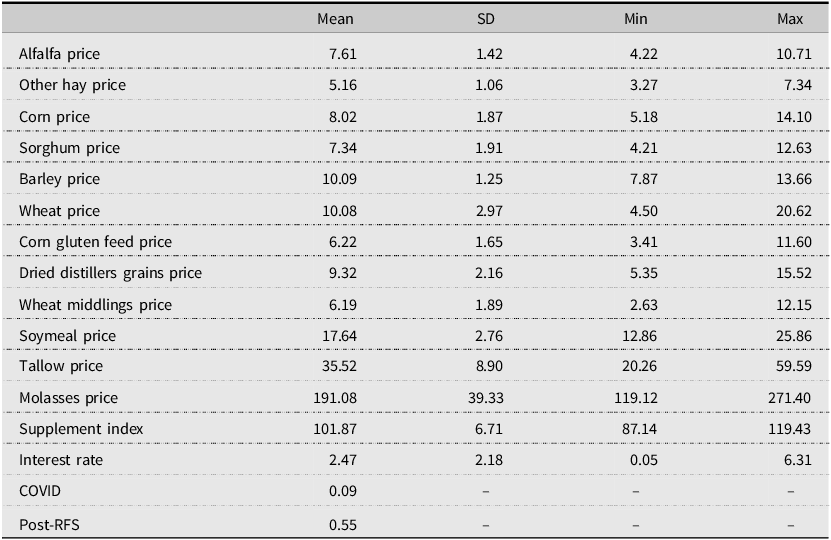Select the Wheat price max value 20.62

tap(786, 211)
